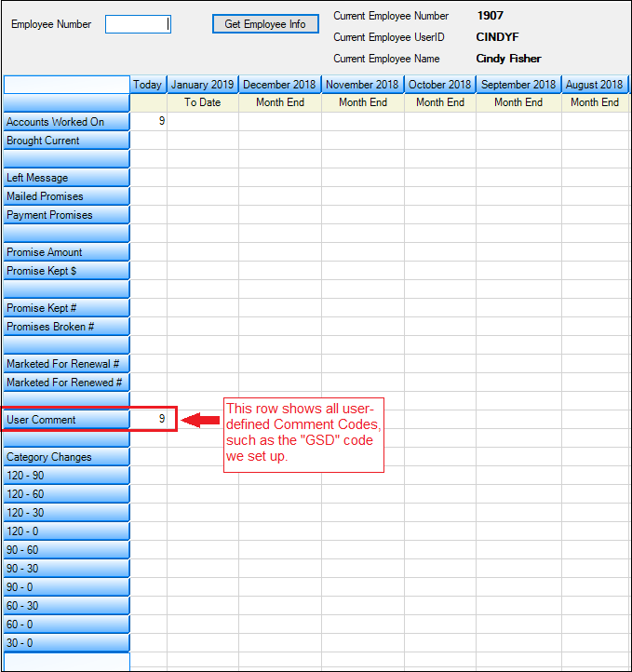
Task: Click Month End subheader under December 2018
Action: (x=280, y=102)
